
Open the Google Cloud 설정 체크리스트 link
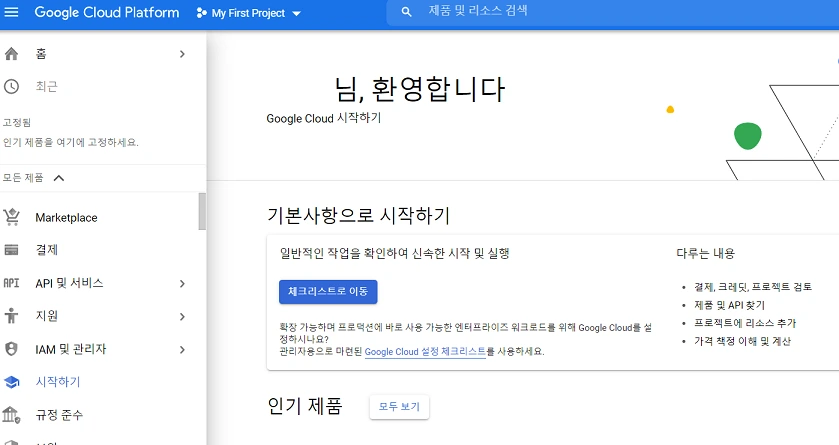coord(425,351)
